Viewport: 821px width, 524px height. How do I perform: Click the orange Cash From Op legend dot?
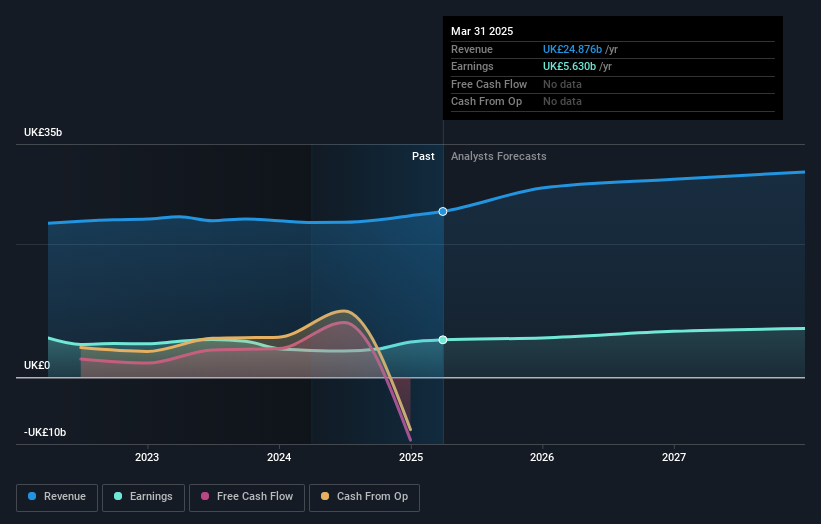(325, 496)
